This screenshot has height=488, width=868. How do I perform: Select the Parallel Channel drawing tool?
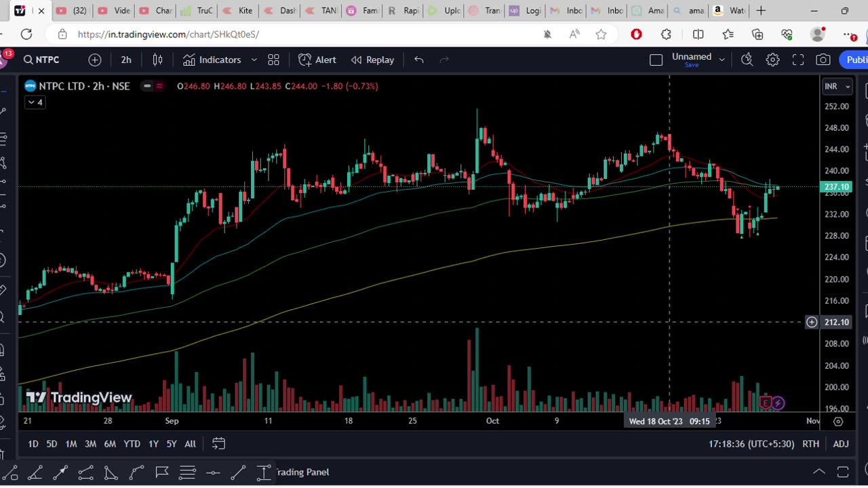click(x=85, y=472)
